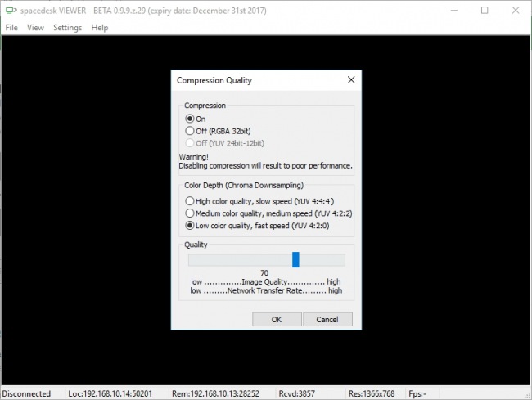Click the OK button

pyautogui.click(x=277, y=319)
